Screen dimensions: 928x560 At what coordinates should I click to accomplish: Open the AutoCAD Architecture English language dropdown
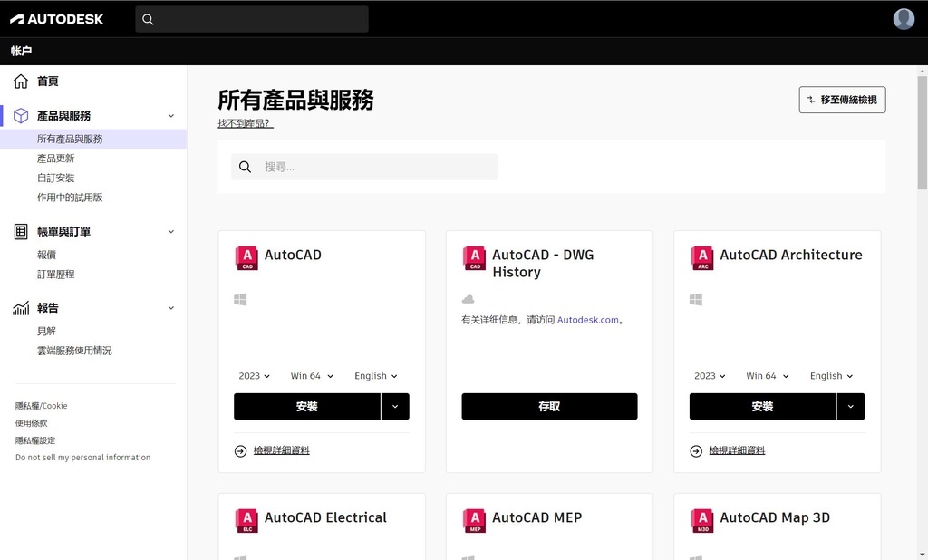tap(832, 376)
